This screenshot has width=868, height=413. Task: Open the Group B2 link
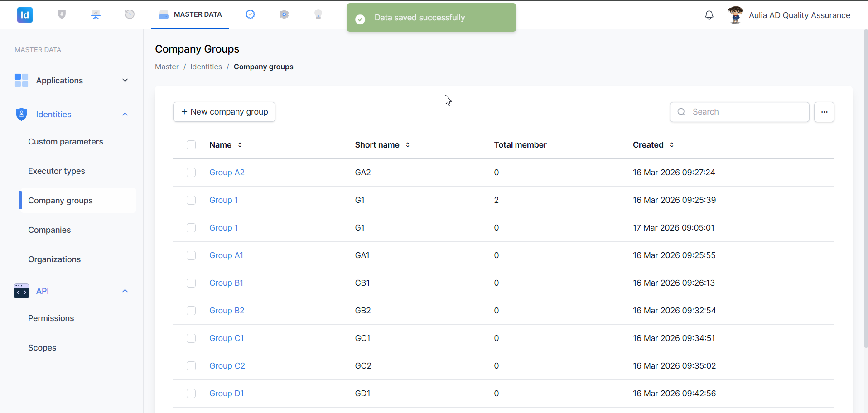(x=227, y=311)
